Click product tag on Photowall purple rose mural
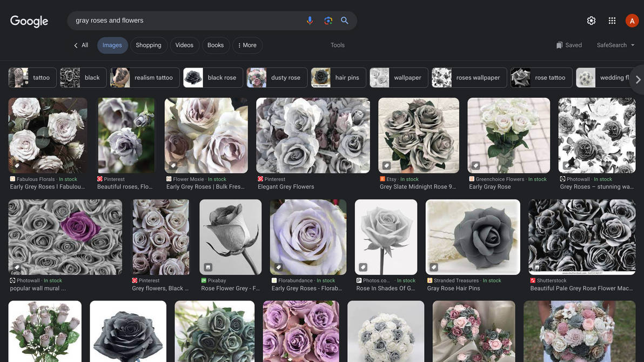The width and height of the screenshot is (644, 362). click(17, 267)
